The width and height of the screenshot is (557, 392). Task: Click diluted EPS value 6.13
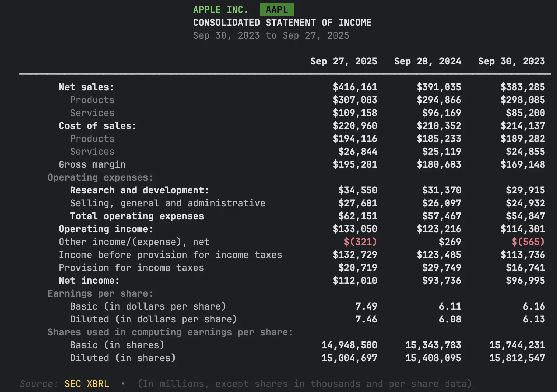click(x=534, y=319)
